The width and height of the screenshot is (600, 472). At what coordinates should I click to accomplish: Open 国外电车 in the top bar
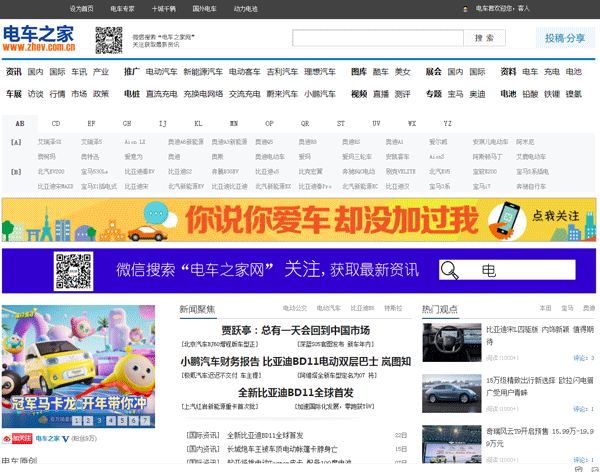204,9
